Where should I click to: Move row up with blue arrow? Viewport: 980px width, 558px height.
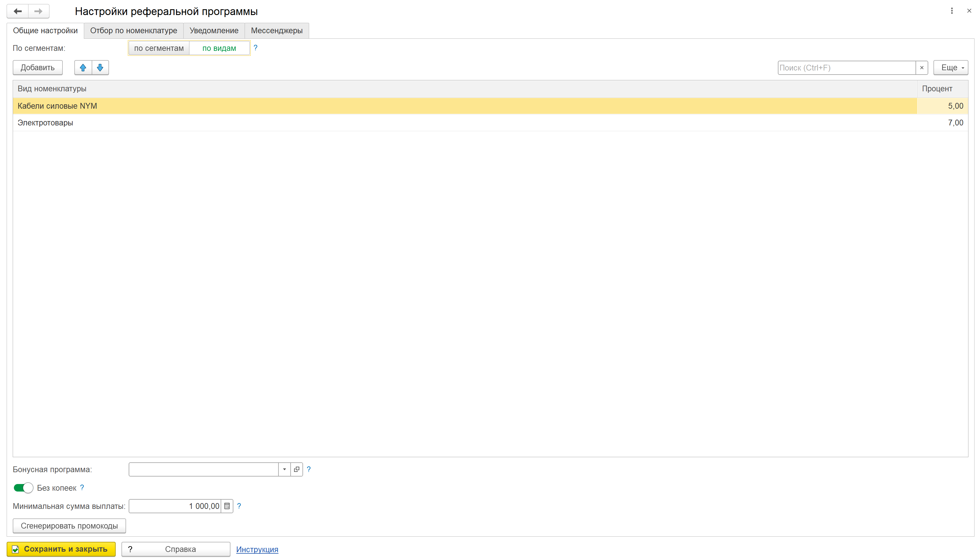click(x=83, y=67)
